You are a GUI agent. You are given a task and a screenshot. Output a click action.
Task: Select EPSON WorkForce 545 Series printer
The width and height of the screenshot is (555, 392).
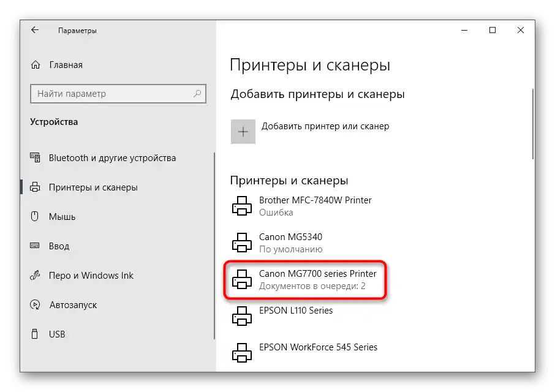click(x=318, y=347)
